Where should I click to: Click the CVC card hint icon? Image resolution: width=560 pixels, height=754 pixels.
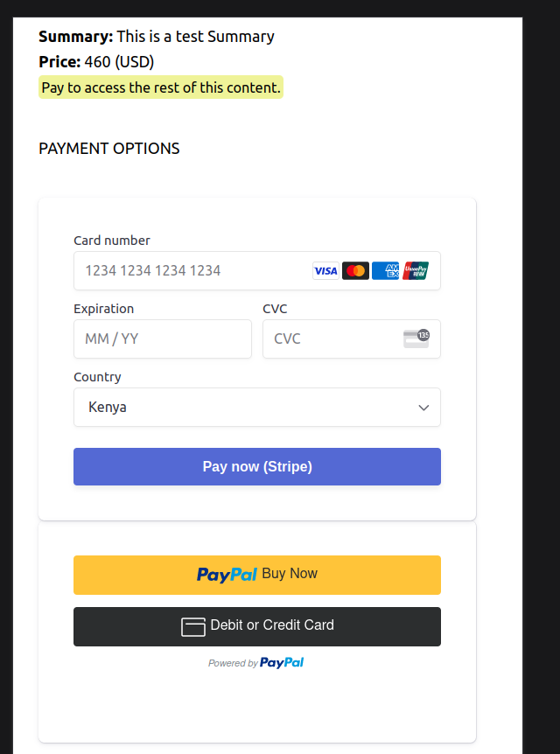click(416, 339)
